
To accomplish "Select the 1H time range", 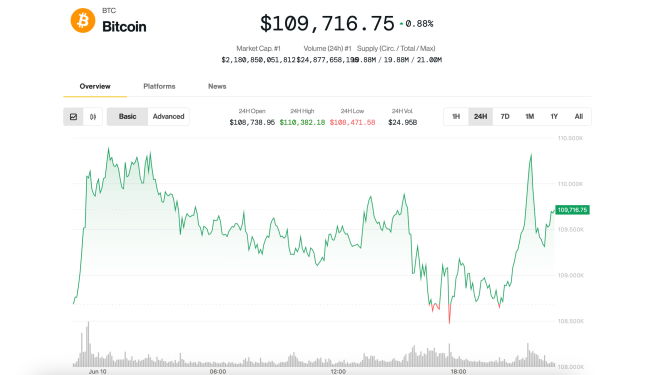I will (x=456, y=117).
